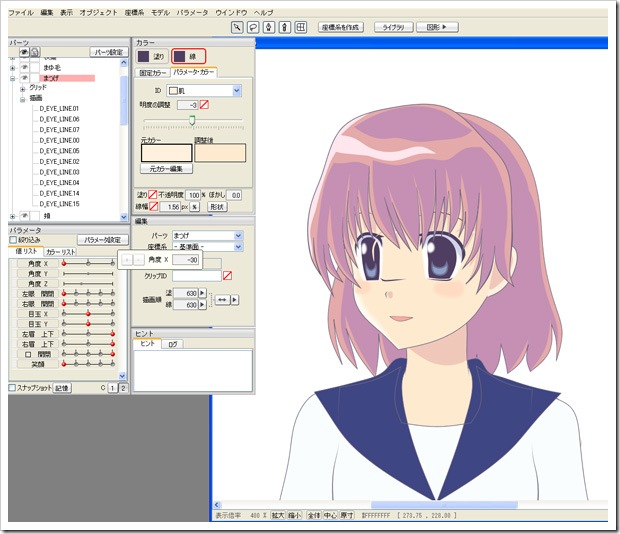Open color ID 肌 dropdown
The width and height of the screenshot is (620, 534).
point(237,91)
